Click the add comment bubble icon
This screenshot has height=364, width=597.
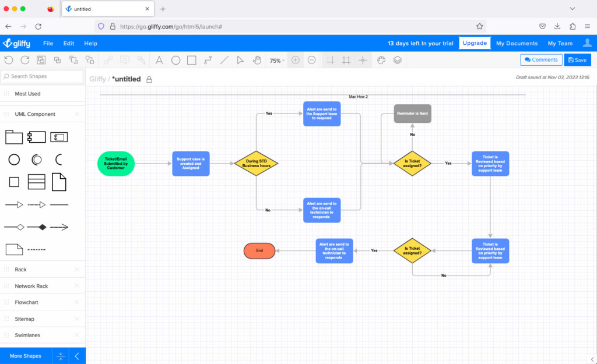pos(125,60)
